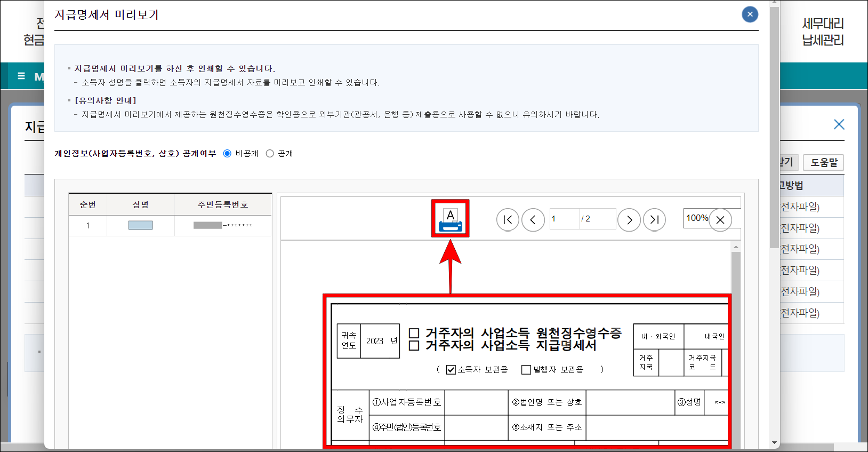Click the 지급명세서 checkbox in document title
This screenshot has height=452, width=868.
(x=414, y=345)
